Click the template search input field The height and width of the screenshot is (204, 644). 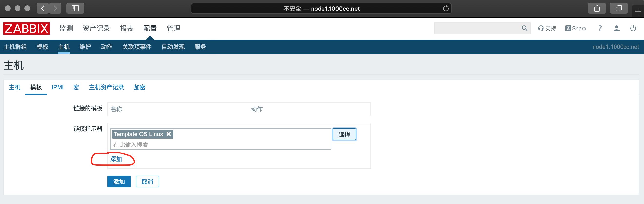pyautogui.click(x=220, y=145)
